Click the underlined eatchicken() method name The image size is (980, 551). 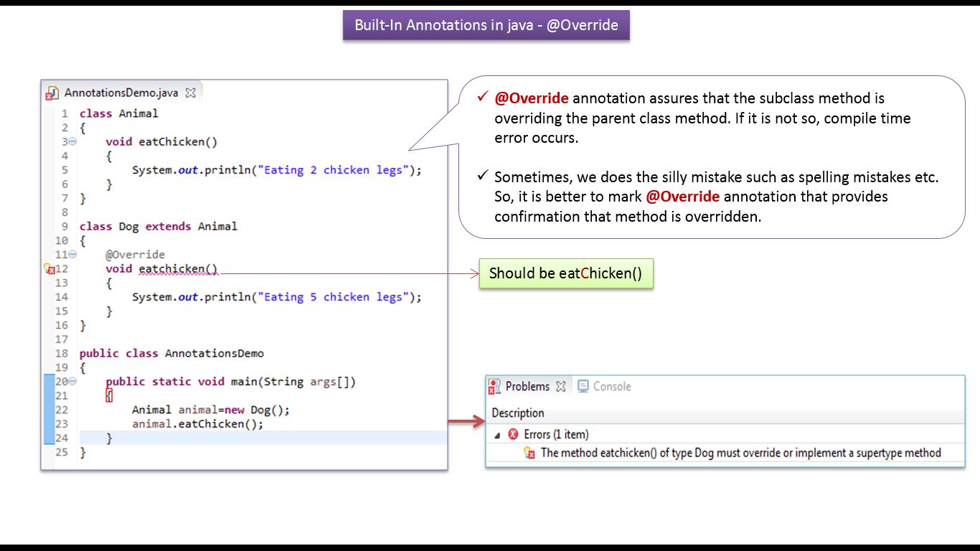click(x=178, y=269)
